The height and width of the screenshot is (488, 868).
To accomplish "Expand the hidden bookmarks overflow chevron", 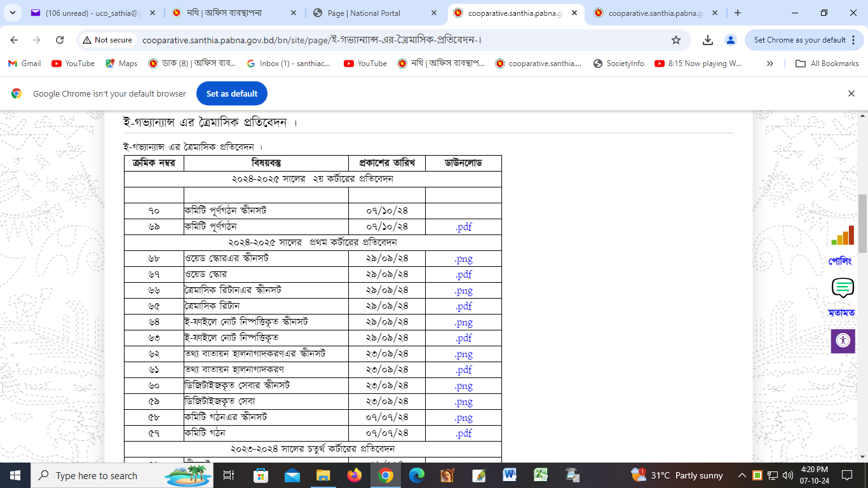I will click(770, 64).
